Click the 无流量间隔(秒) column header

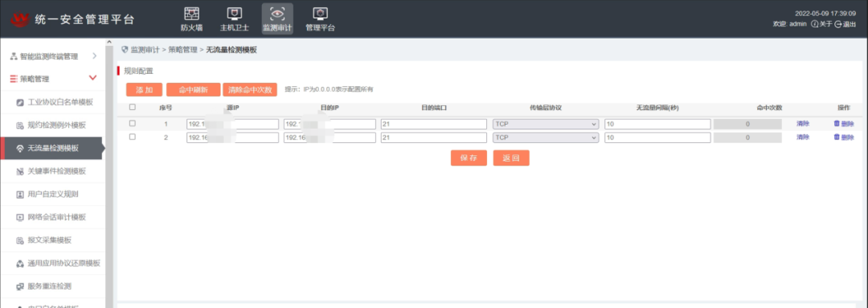click(x=657, y=108)
